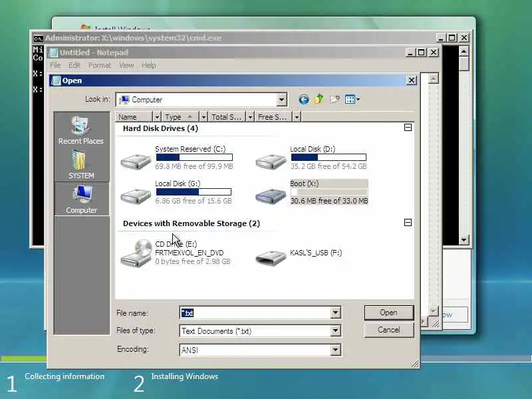
Task: Open SYSTEM folder in the sidebar
Action: (x=81, y=165)
